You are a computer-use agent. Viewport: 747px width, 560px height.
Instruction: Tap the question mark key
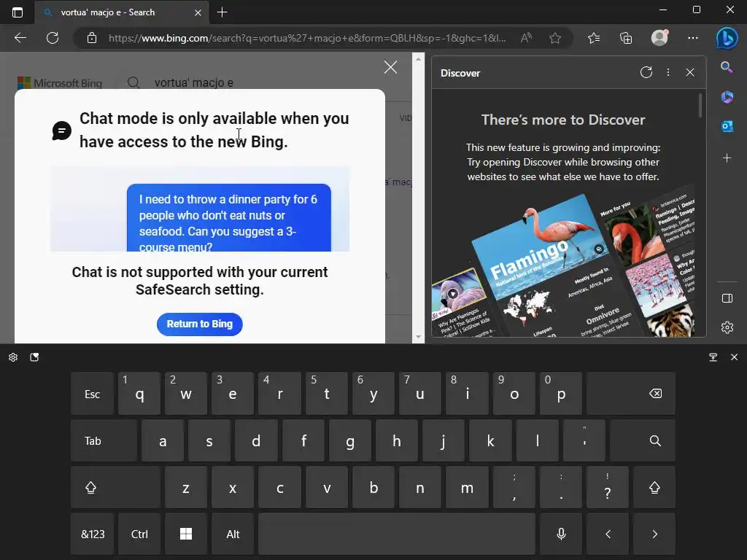coord(608,488)
